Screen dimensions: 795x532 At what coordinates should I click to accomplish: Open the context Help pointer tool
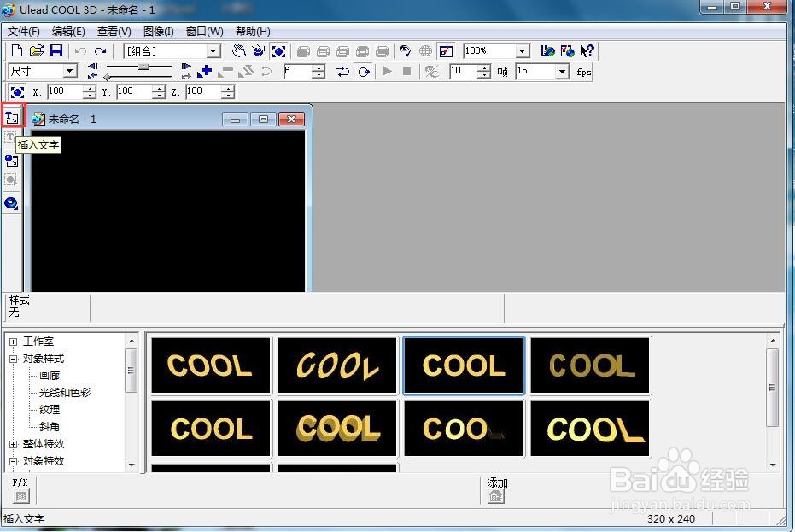587,50
